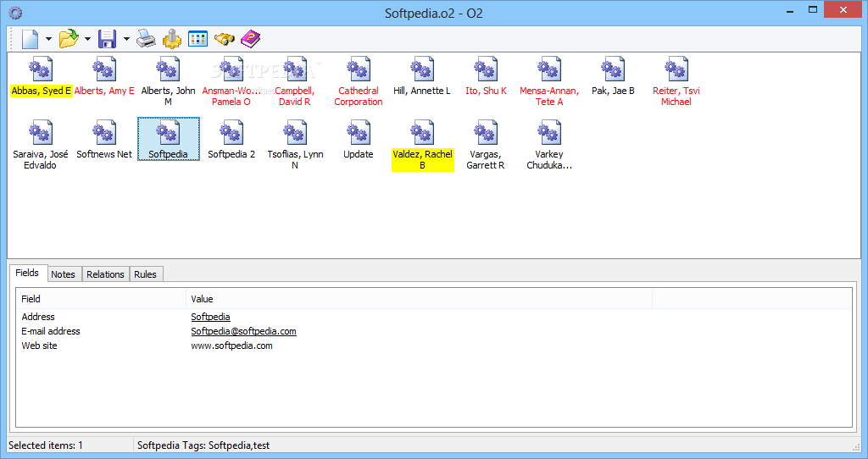
Task: Click the window resize grip corner
Action: click(857, 447)
